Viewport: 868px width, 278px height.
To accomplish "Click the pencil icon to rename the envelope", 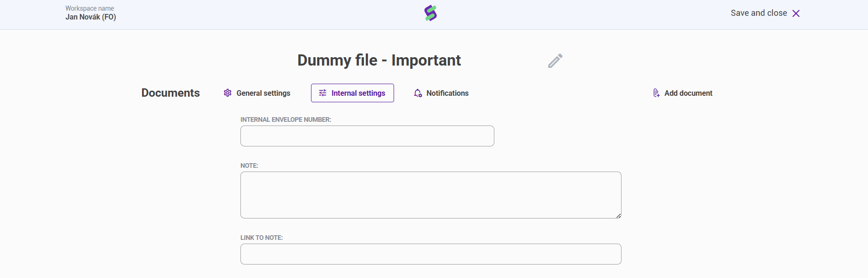I will point(555,61).
